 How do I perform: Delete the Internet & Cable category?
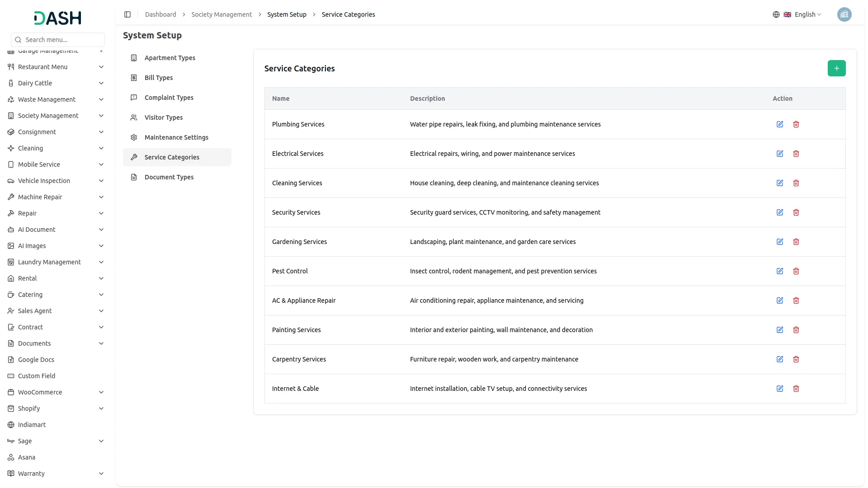(796, 389)
